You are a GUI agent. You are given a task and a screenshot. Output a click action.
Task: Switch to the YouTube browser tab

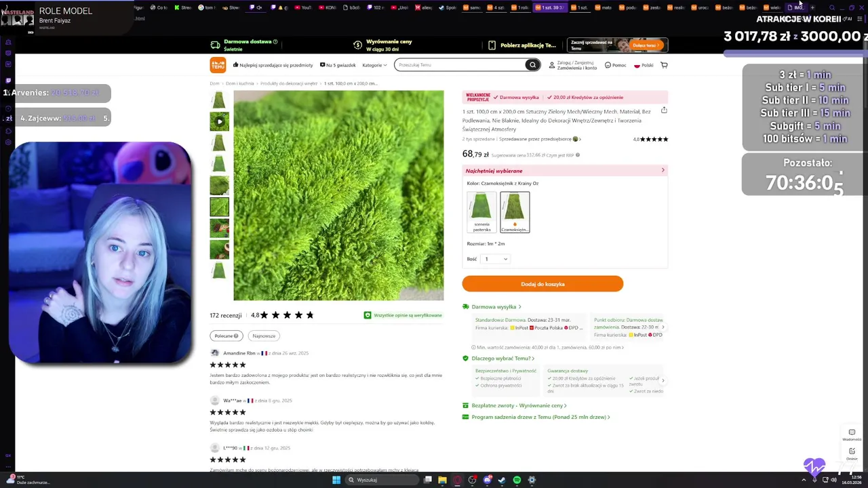pos(302,7)
